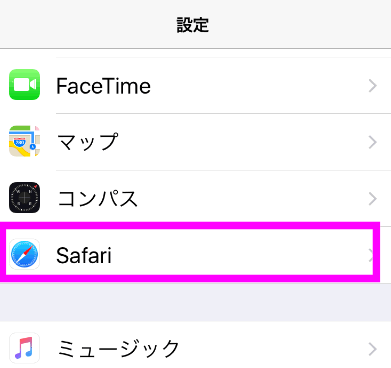Tap the blank header area left of 設定

(87, 24)
